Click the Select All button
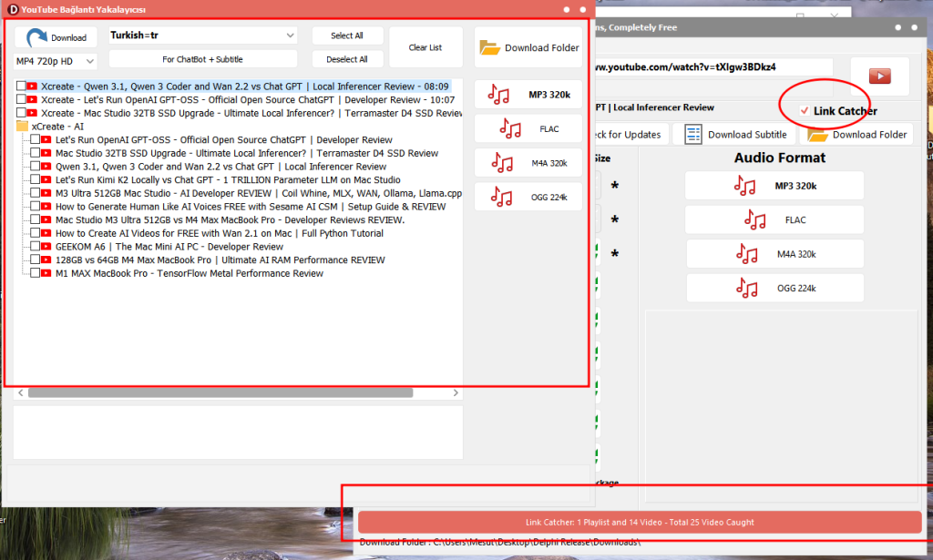Image resolution: width=933 pixels, height=560 pixels. (x=347, y=36)
